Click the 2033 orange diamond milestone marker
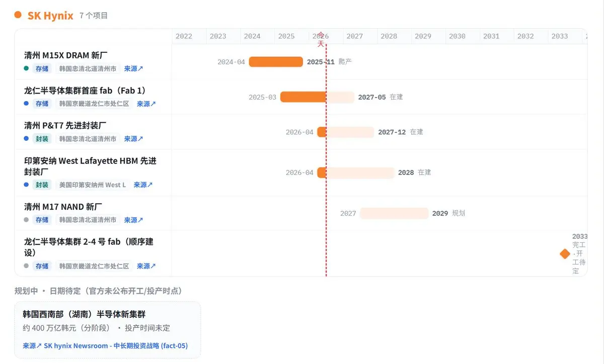Viewport: 604px width, 364px height. click(x=565, y=254)
